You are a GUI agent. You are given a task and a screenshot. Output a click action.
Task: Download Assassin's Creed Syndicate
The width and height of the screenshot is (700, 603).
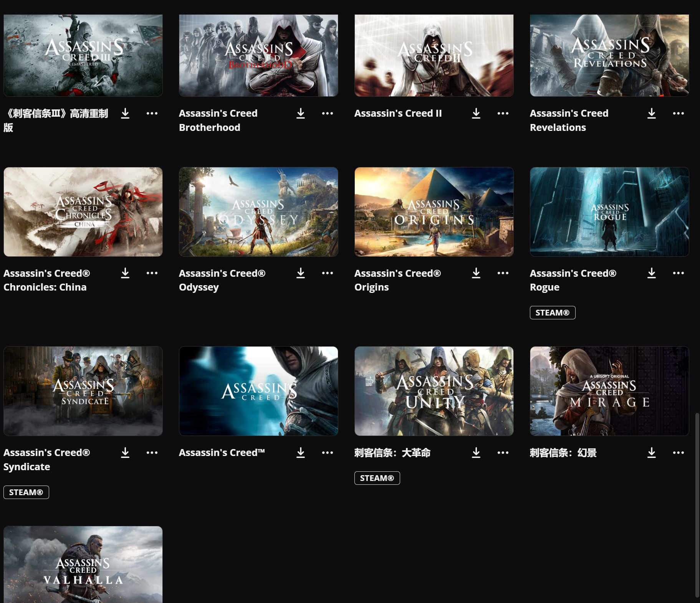125,453
